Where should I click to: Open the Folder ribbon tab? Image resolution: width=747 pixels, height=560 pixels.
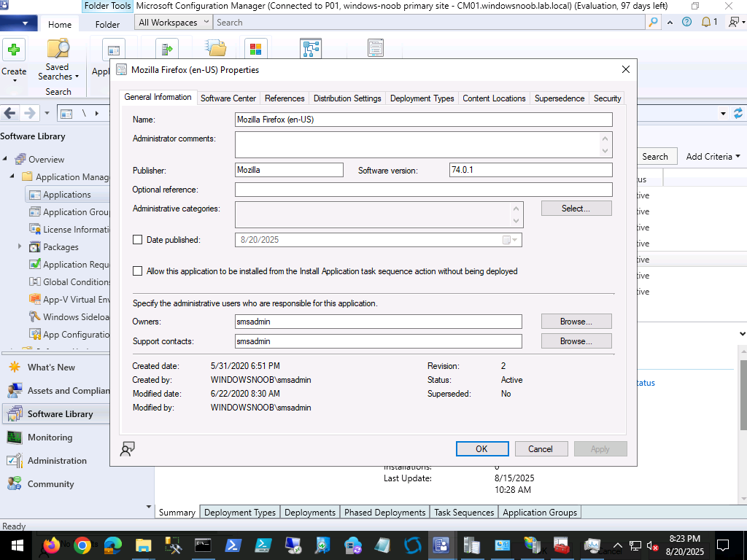coord(107,24)
